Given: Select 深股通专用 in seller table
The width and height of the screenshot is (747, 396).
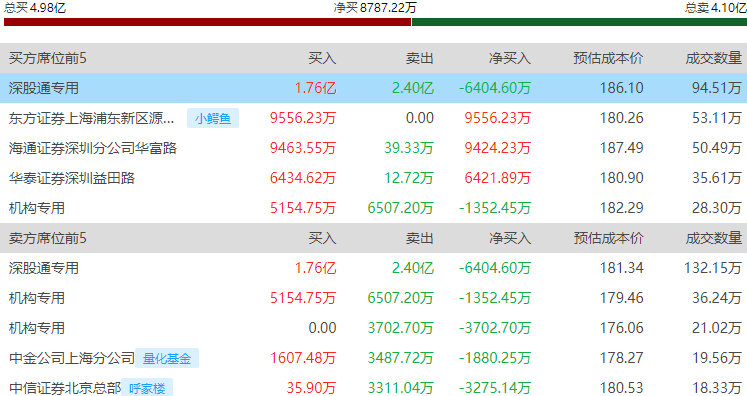Looking at the screenshot, I should coord(44,268).
